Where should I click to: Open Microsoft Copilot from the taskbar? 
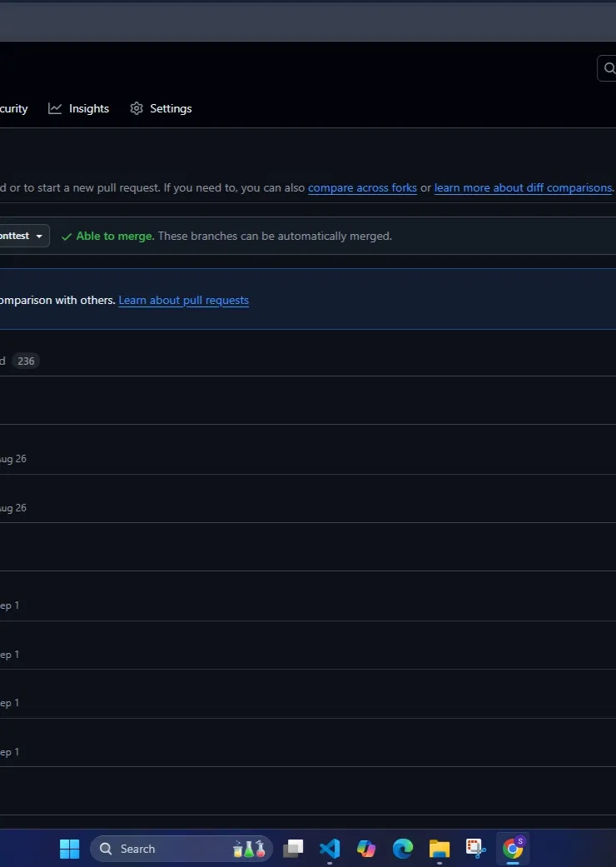(366, 849)
